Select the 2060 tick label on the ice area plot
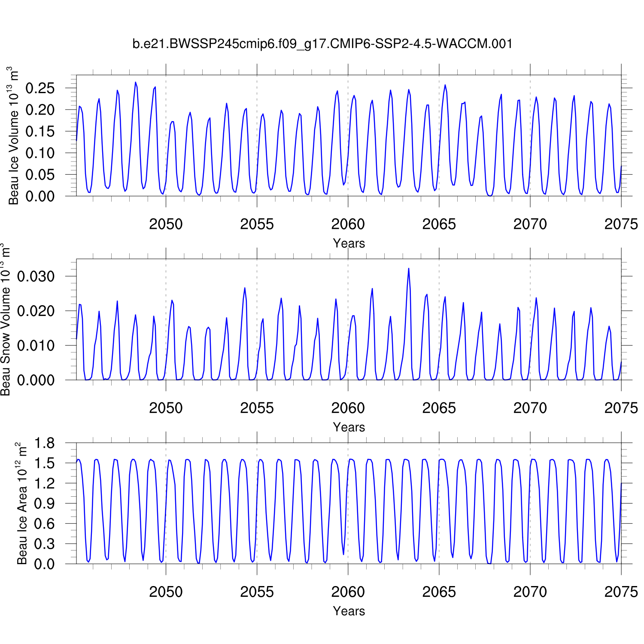Viewport: 644px width, 644px height. click(348, 592)
